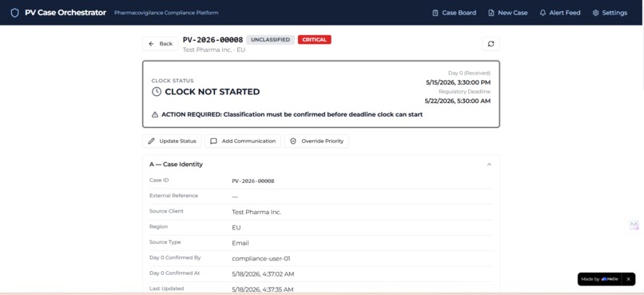Screen dimensions: 644x295
Task: Click the pencil icon in Update Status
Action: point(151,141)
